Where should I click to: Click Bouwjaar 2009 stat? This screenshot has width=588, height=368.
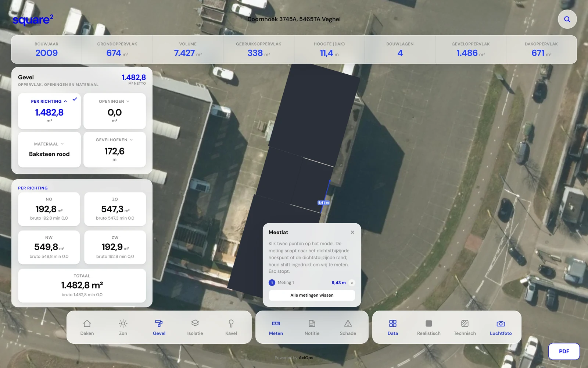(x=46, y=50)
